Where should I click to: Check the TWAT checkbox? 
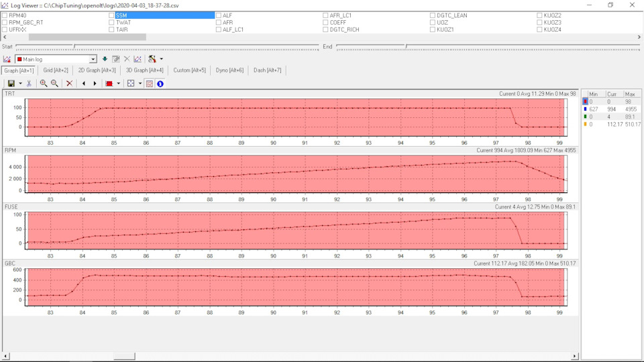(x=111, y=23)
